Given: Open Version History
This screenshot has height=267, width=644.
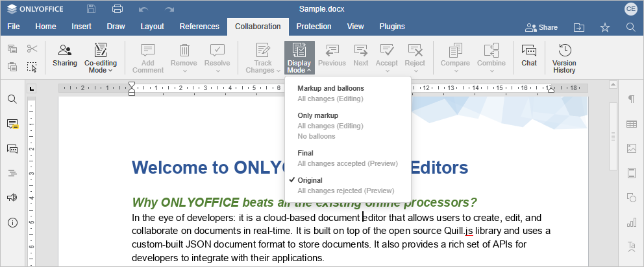Looking at the screenshot, I should (x=564, y=58).
